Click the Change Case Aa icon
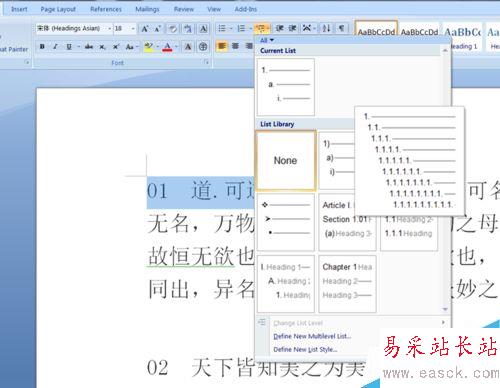The image size is (500, 388). 131,47
